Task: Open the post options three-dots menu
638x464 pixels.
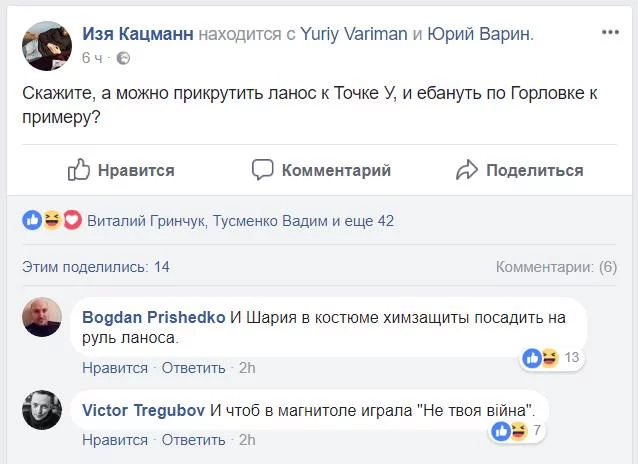Action: pyautogui.click(x=609, y=33)
